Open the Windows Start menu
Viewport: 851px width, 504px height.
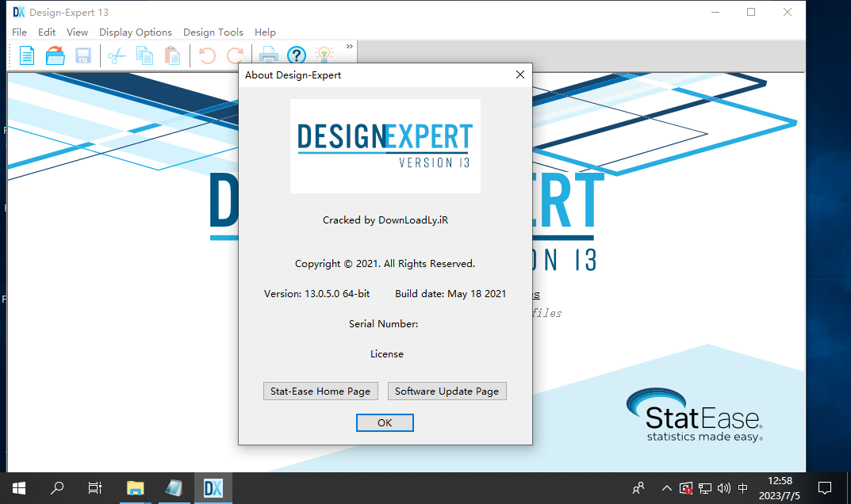tap(18, 488)
